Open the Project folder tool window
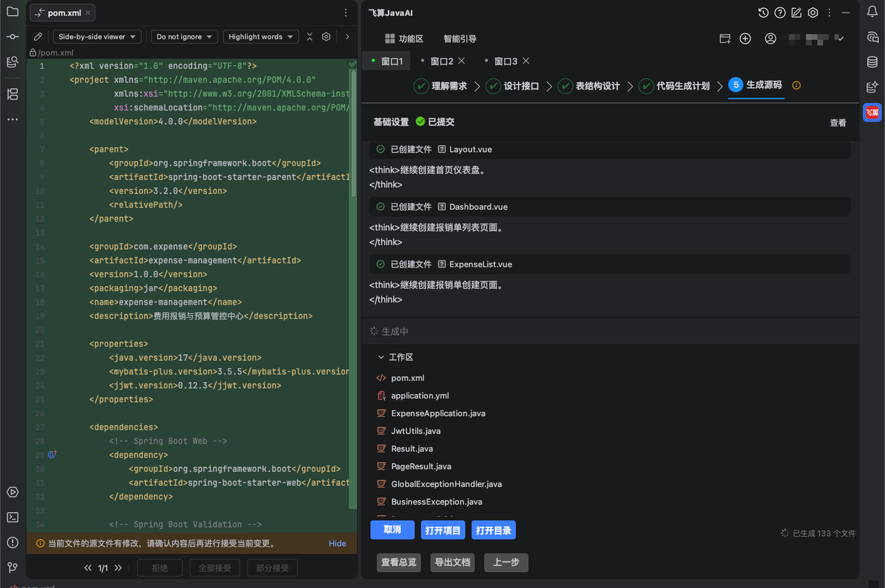The height and width of the screenshot is (588, 885). [x=12, y=12]
